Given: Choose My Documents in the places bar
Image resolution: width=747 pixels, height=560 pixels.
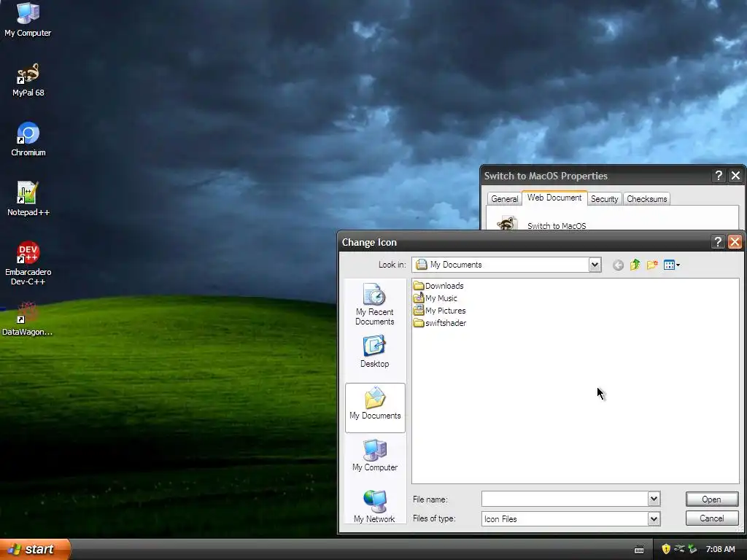Looking at the screenshot, I should click(x=375, y=408).
